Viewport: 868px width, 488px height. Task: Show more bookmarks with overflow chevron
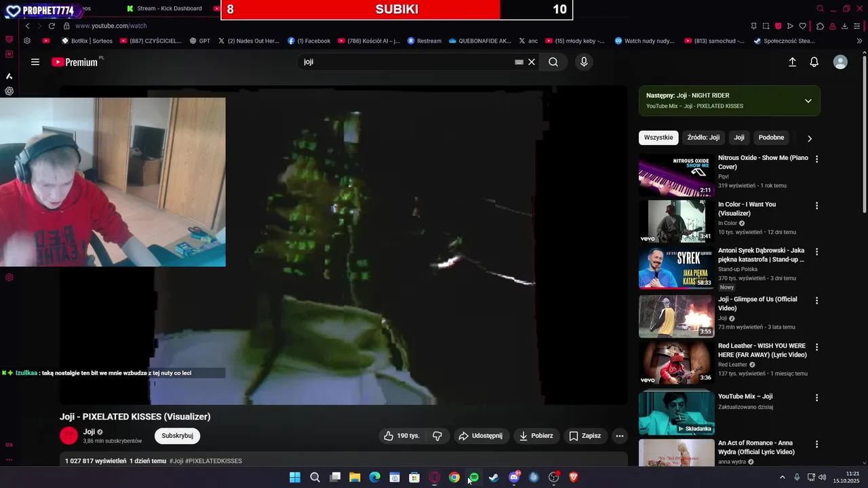860,41
